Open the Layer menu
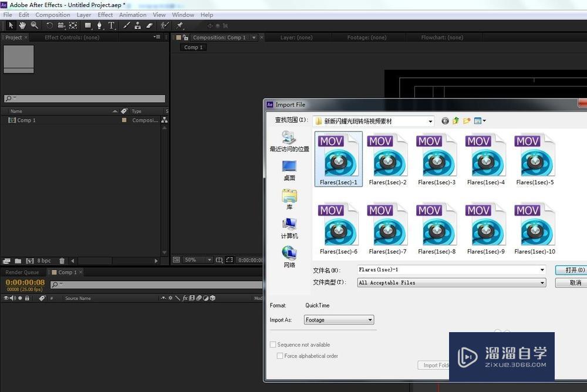 (x=84, y=15)
